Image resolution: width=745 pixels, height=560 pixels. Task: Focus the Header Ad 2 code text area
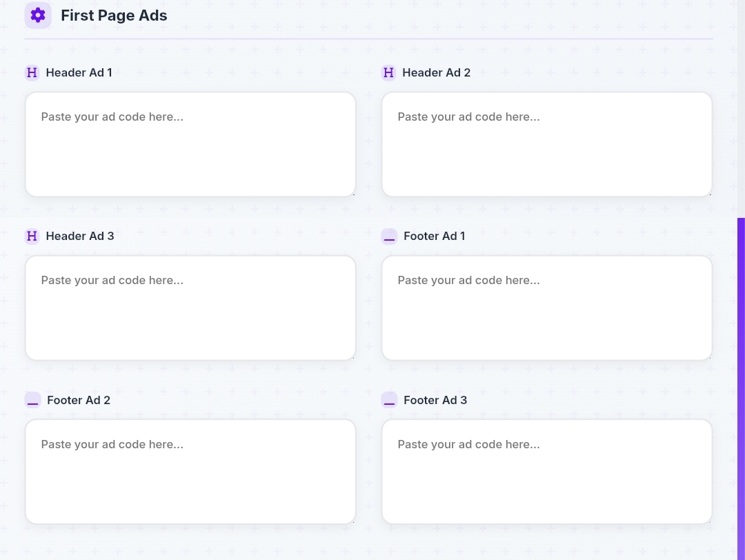click(546, 144)
